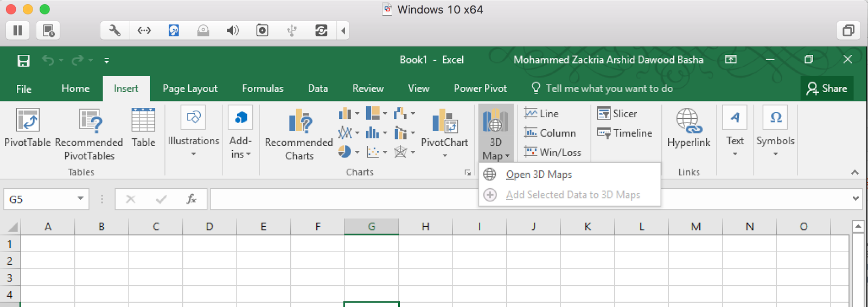Click the Select All corner triangle

(x=11, y=227)
